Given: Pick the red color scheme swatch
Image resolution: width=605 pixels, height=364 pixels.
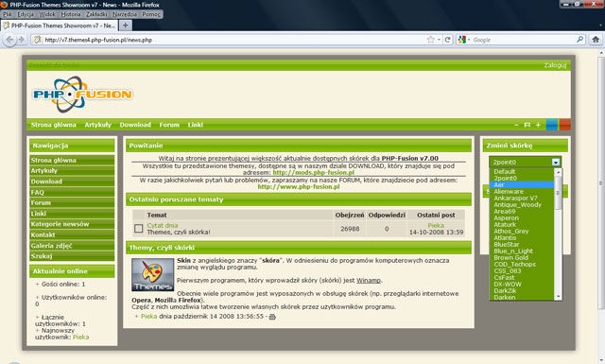Looking at the screenshot, I should (565, 125).
